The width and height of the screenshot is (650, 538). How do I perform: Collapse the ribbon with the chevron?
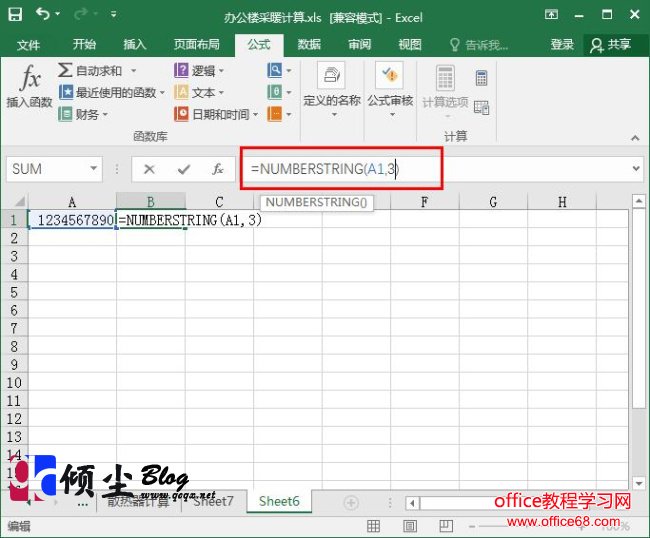click(635, 138)
